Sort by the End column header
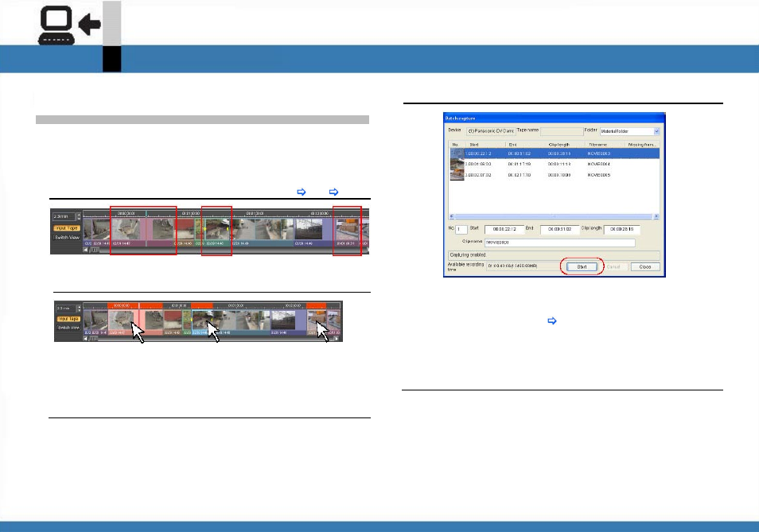The height and width of the screenshot is (532, 759). click(526, 145)
